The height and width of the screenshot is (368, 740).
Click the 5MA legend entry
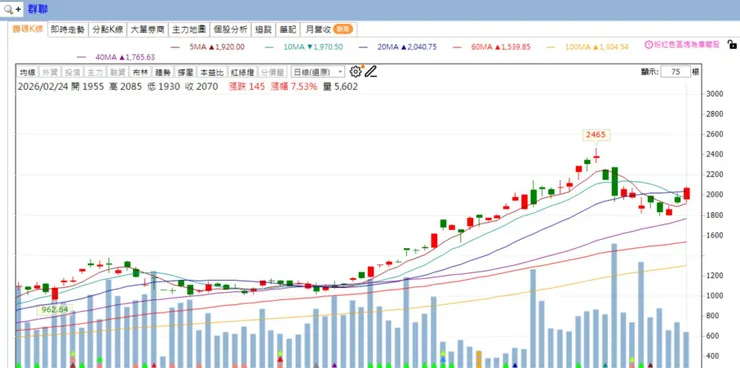(x=208, y=47)
